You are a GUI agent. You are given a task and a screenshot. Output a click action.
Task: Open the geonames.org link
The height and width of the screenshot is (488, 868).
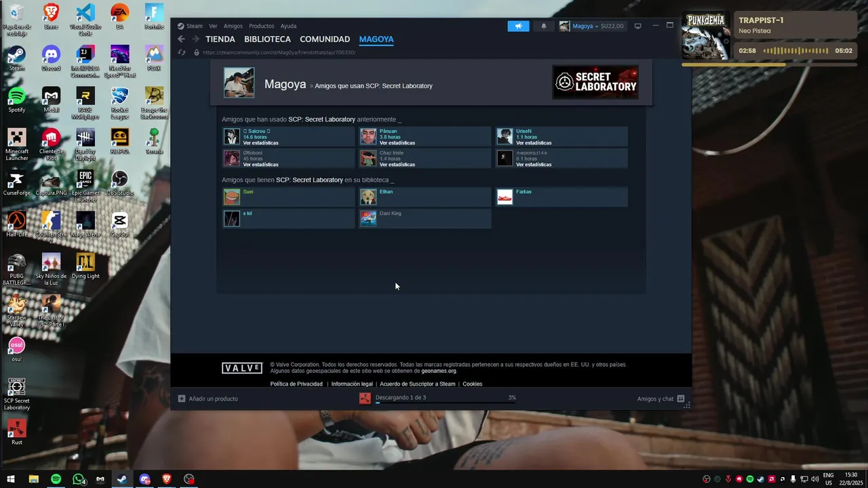[439, 371]
